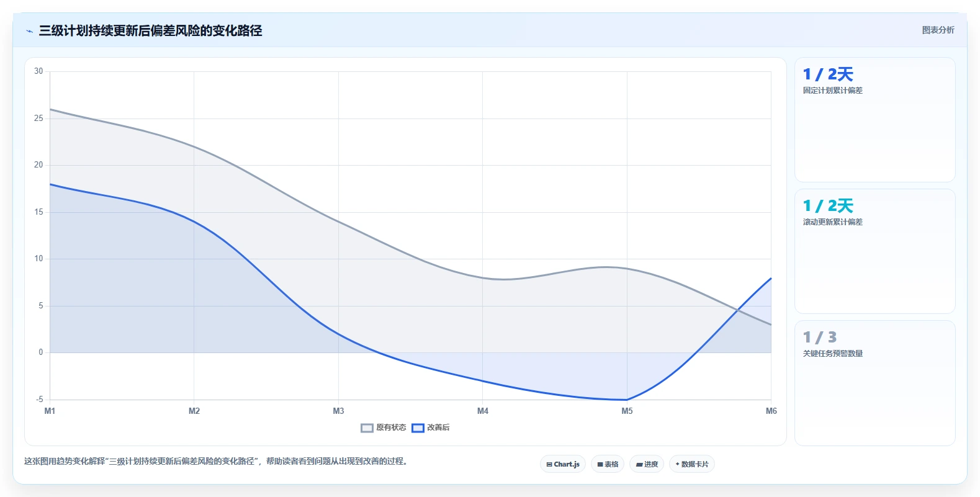This screenshot has width=980, height=497.
Task: Toggle the 原有状态 legend entry
Action: (384, 428)
